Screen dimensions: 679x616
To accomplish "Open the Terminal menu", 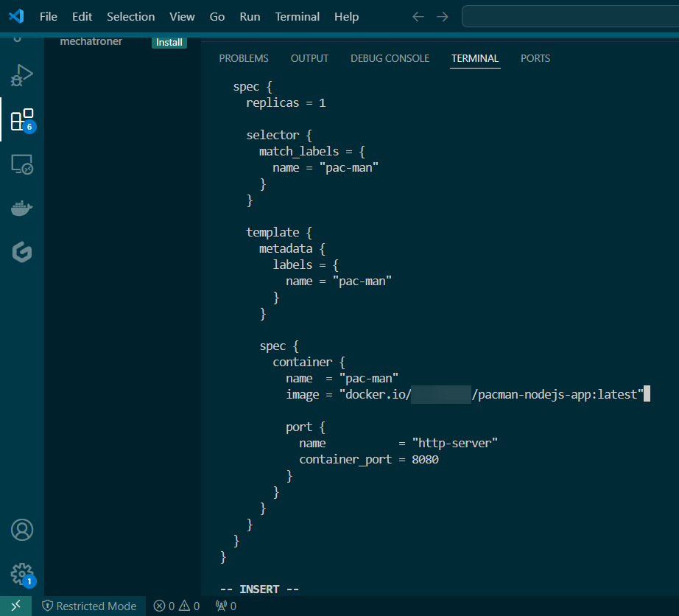I will coord(297,16).
